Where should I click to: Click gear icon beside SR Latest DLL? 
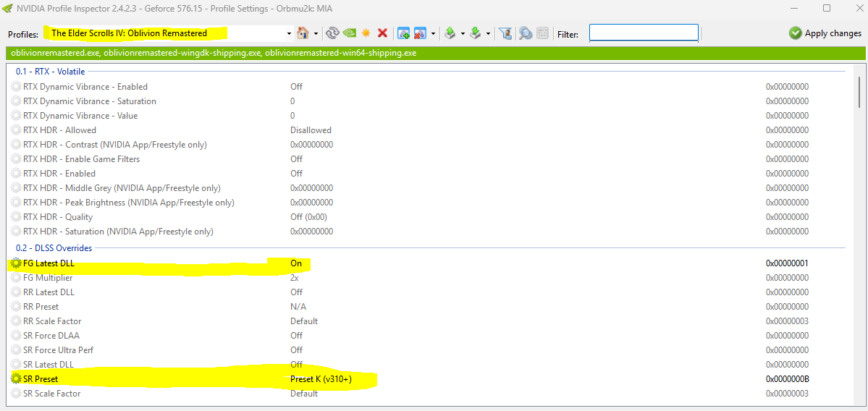[16, 365]
